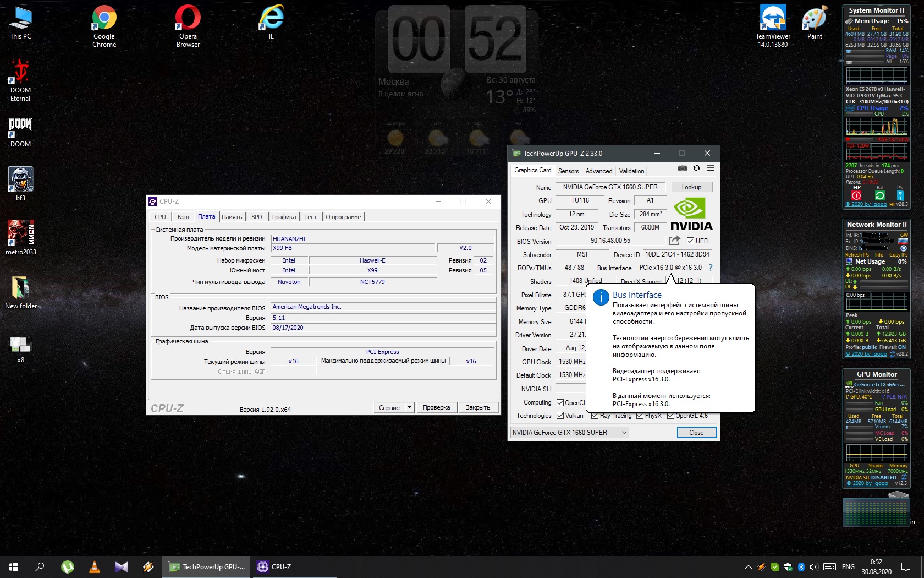
Task: Select the Opera Browser desktop shortcut
Action: [x=188, y=26]
